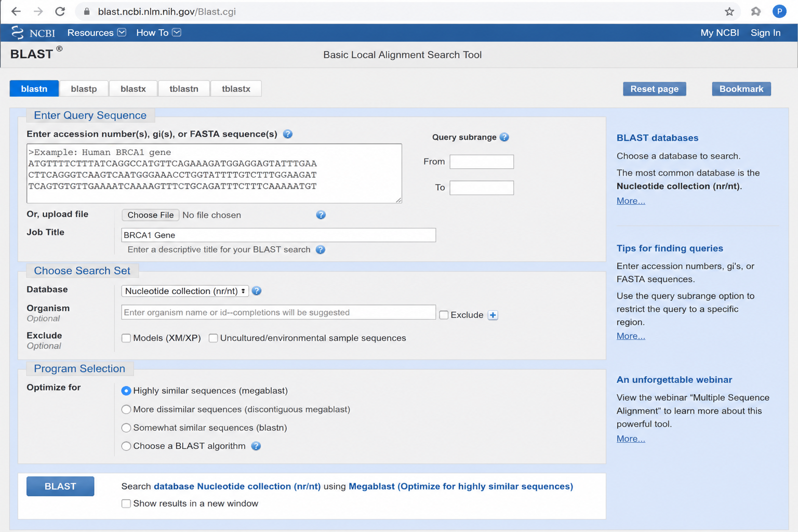
Task: Click the BLAST logo heading
Action: coord(36,54)
